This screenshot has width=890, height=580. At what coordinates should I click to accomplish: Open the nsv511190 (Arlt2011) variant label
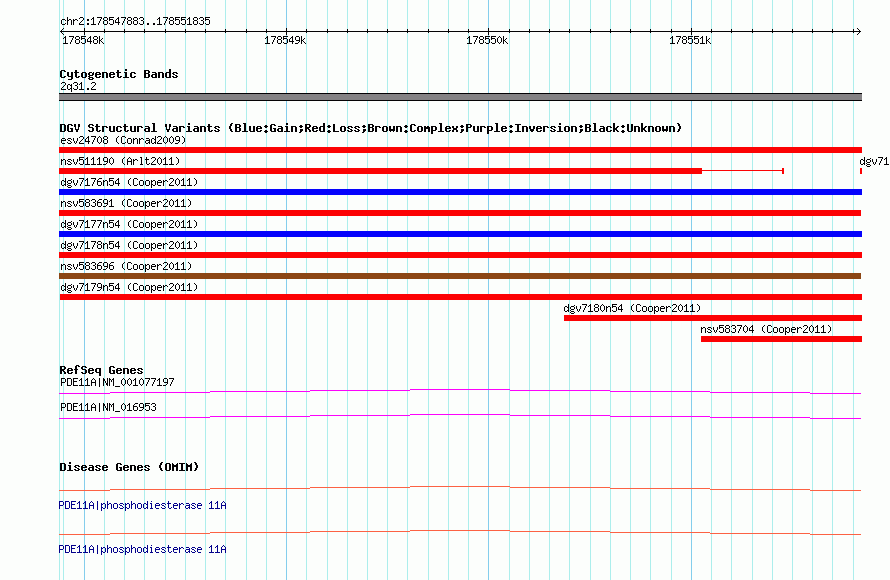[120, 161]
